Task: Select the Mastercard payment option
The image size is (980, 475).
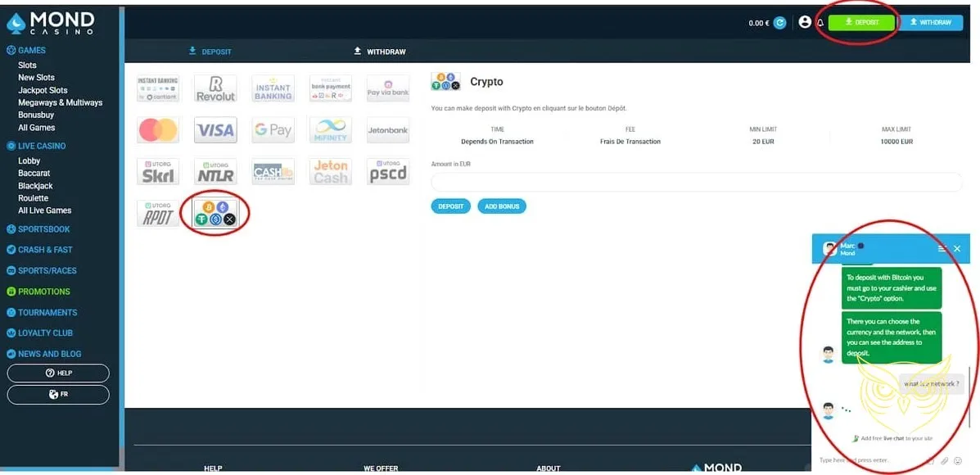Action: (158, 130)
